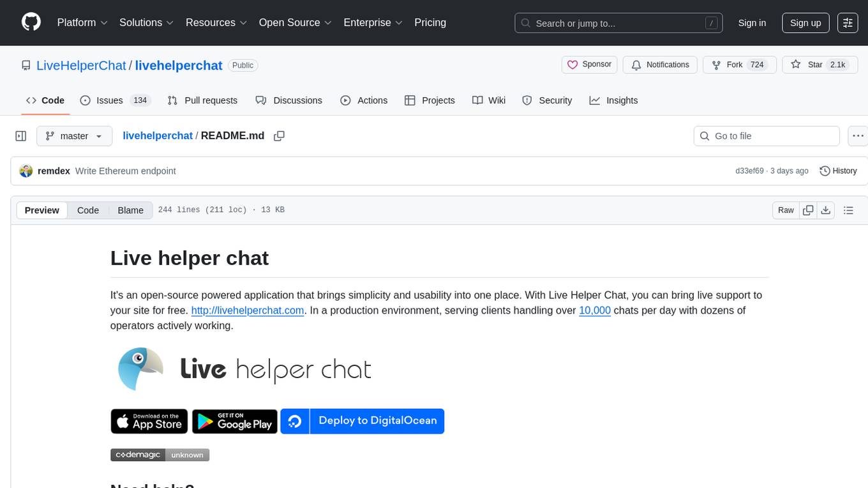Select the Code repository tab

pos(45,100)
